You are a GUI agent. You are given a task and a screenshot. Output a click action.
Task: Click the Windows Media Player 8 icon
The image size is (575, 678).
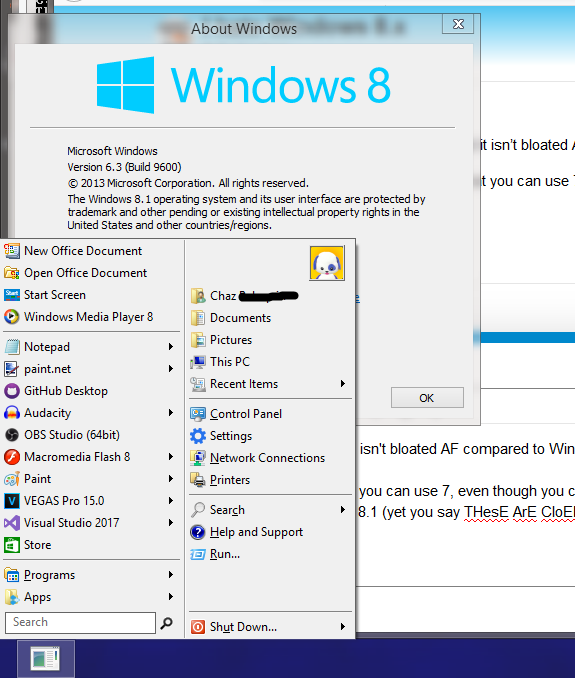pyautogui.click(x=12, y=317)
